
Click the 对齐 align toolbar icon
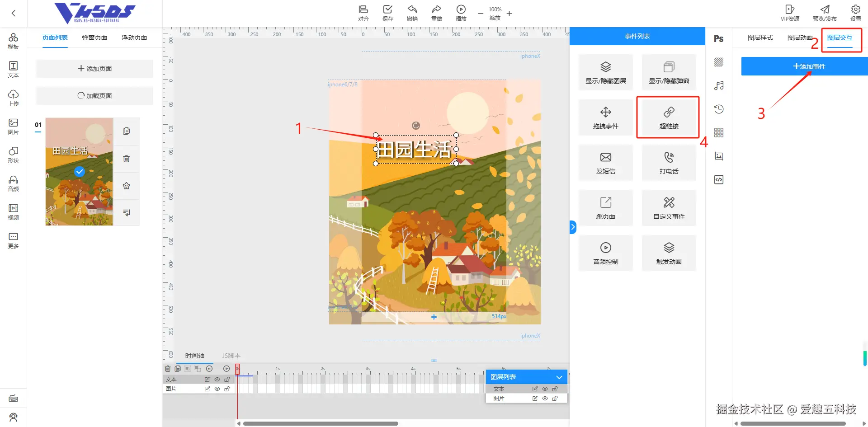tap(363, 13)
